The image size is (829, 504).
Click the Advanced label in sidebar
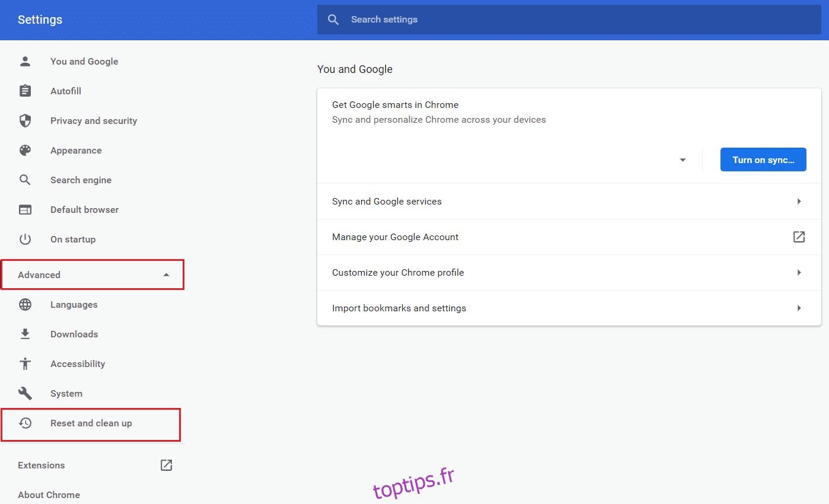39,275
